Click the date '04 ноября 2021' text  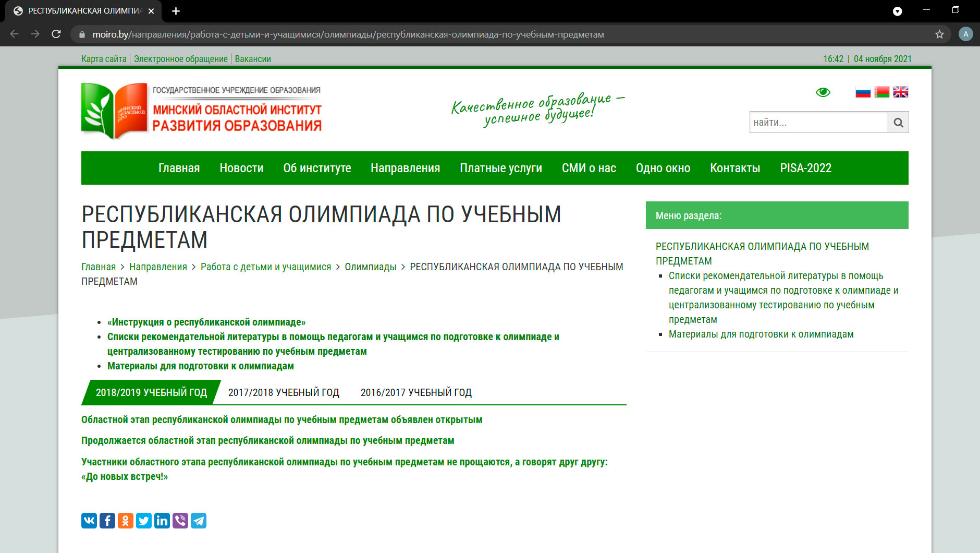[x=883, y=59]
